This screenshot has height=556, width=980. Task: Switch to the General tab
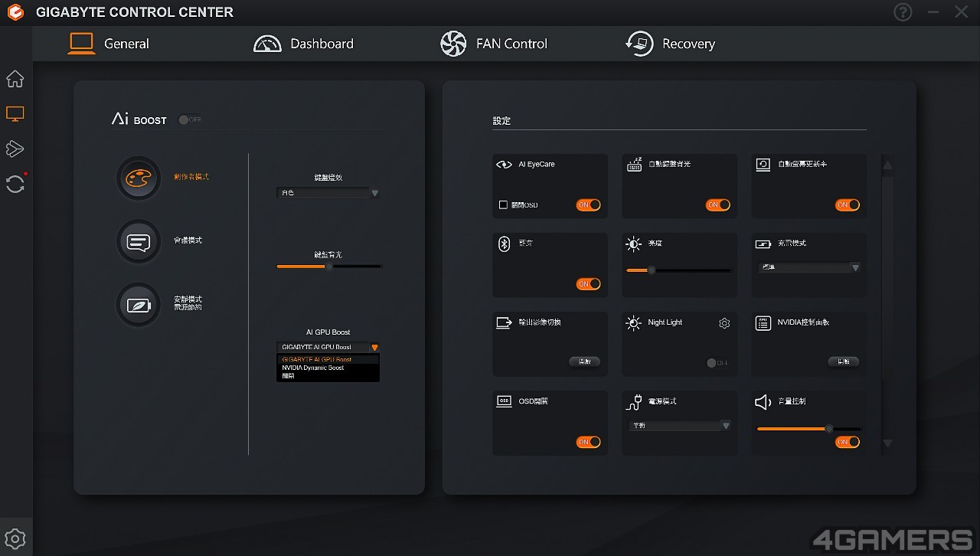[x=109, y=44]
